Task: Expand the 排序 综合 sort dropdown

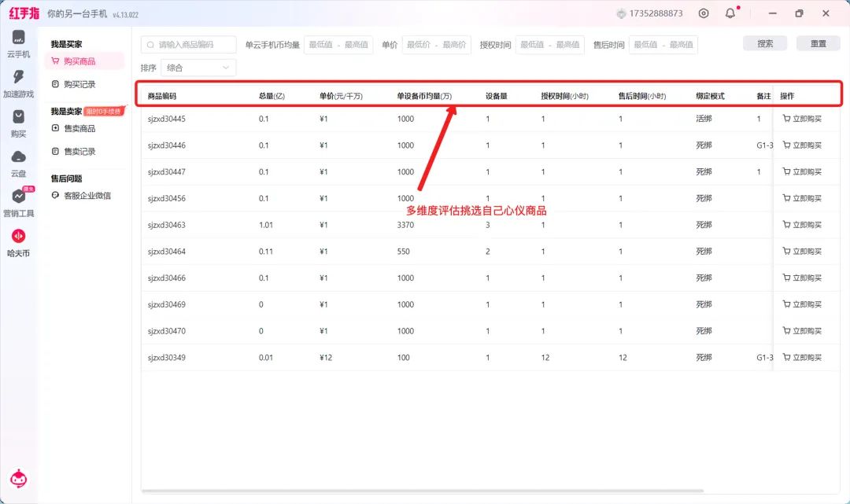Action: point(198,68)
